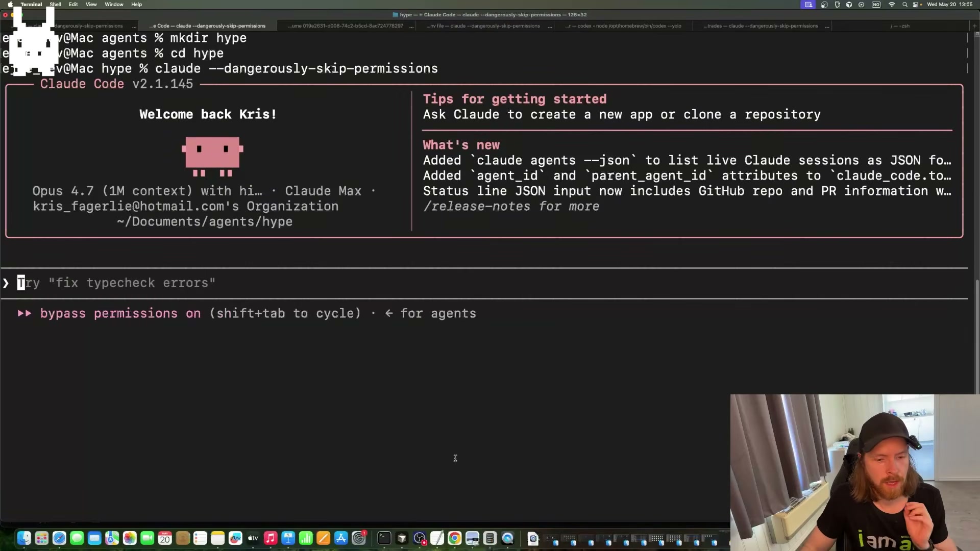Open Calculator from the Dock
Viewport: 980px width, 551px height.
490,538
